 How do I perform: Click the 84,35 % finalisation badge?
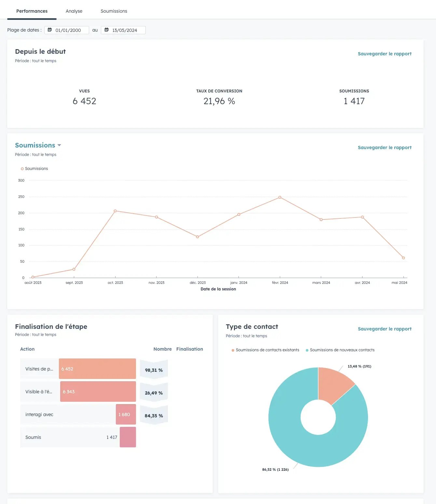pos(154,415)
